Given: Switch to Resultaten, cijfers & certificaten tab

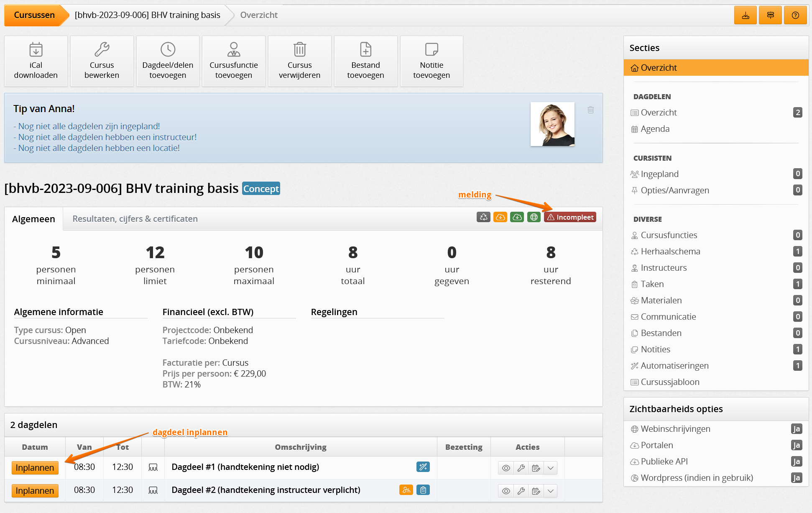Looking at the screenshot, I should pos(135,219).
